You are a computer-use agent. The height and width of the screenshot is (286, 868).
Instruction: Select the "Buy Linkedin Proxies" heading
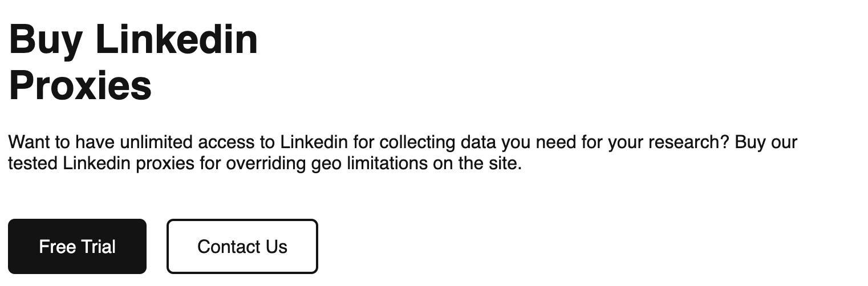coord(133,63)
